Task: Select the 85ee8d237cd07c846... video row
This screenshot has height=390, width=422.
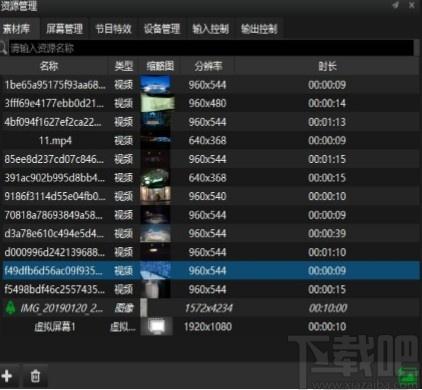Action: point(210,159)
